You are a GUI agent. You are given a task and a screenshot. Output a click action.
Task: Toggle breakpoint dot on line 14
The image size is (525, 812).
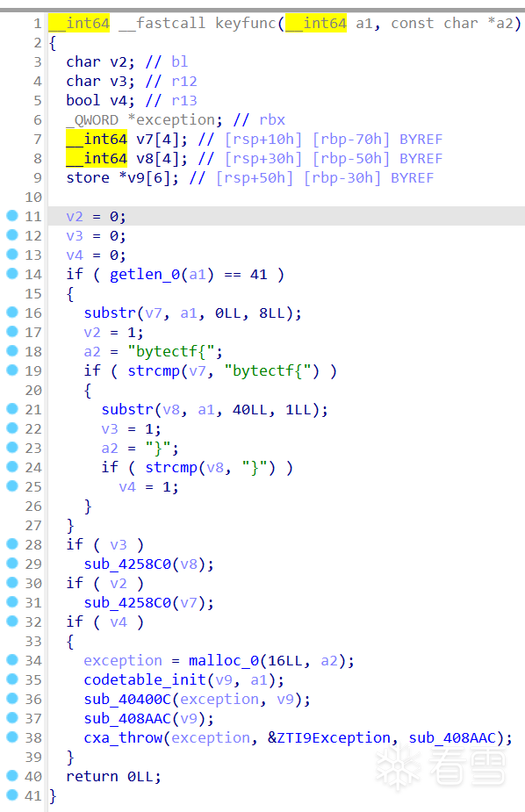[12, 274]
